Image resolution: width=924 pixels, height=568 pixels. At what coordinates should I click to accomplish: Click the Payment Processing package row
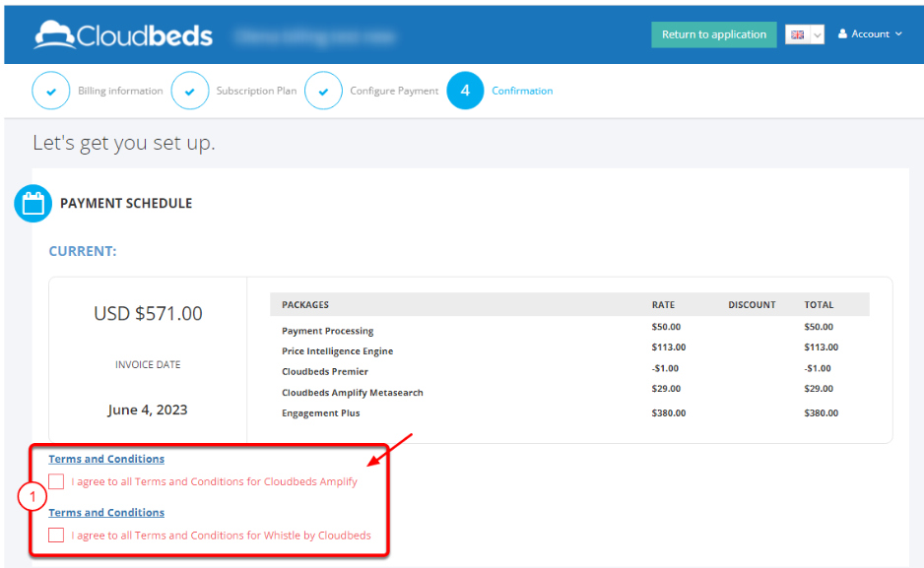[328, 331]
